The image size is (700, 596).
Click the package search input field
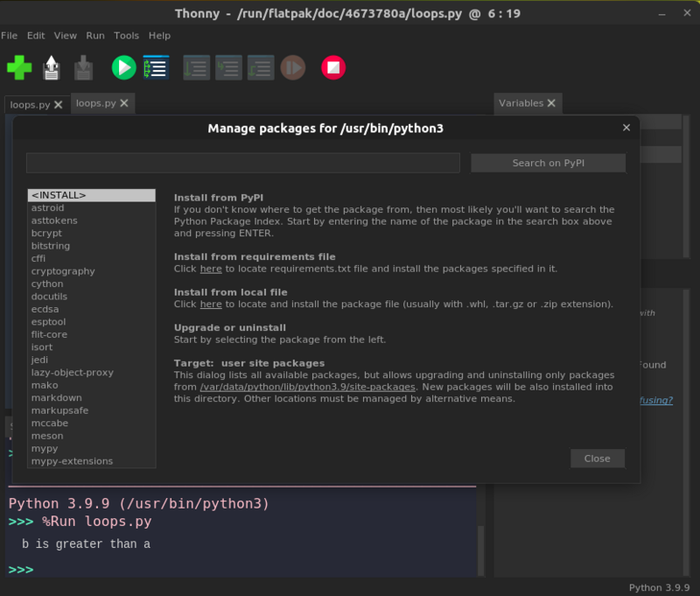coord(242,163)
